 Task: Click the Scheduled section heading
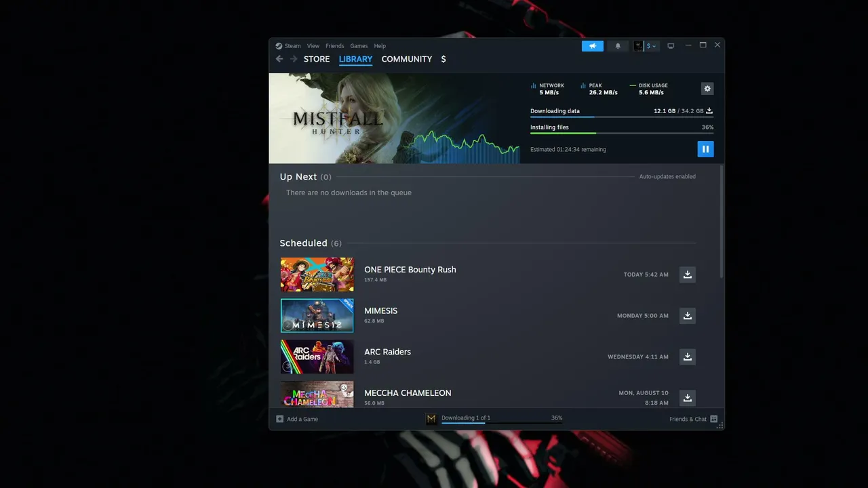311,243
